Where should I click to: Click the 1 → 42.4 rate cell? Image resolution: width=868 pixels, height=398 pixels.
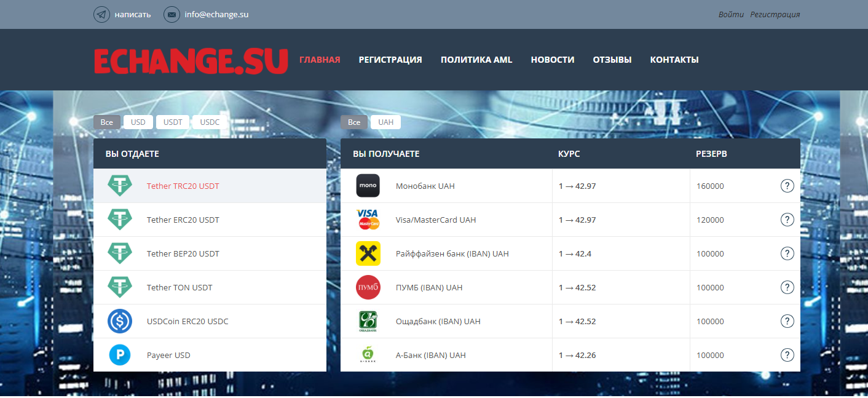point(621,253)
